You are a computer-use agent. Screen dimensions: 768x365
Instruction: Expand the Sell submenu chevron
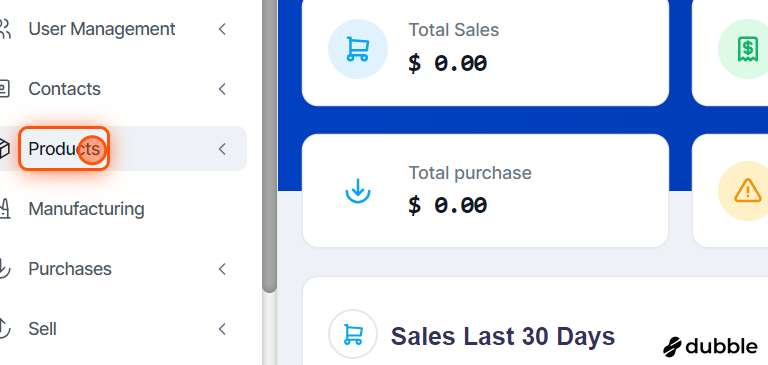(222, 329)
